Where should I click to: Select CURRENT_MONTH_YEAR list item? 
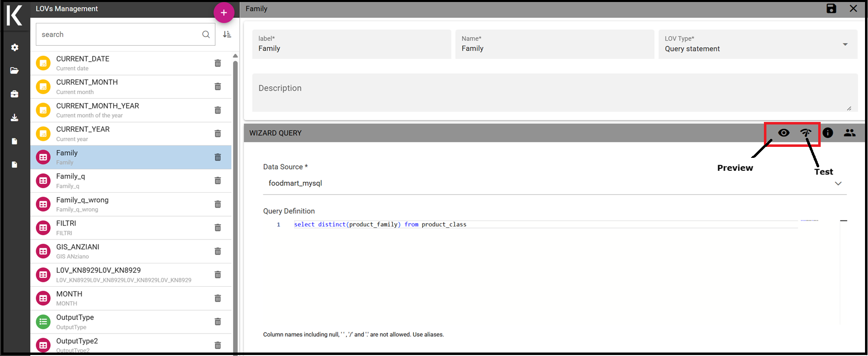pyautogui.click(x=131, y=110)
